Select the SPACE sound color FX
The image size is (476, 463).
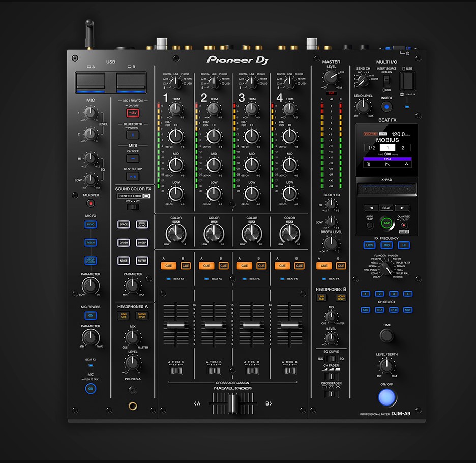124,224
